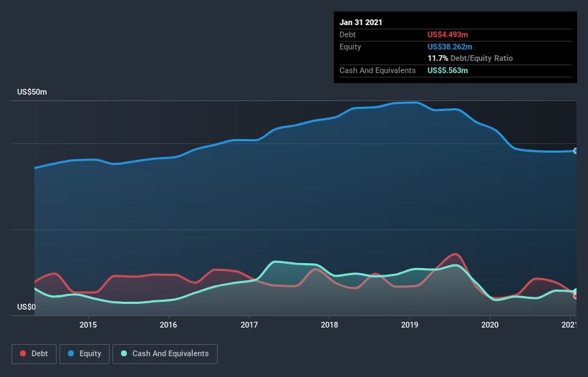Click the US$0 y-axis label
The height and width of the screenshot is (377, 588).
pos(26,307)
